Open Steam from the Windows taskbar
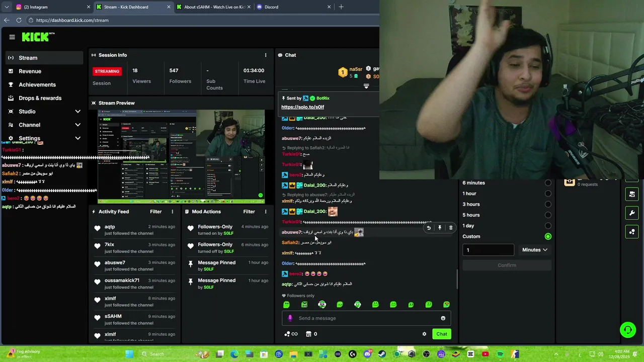Screen dimensions: 644x362 382,354
